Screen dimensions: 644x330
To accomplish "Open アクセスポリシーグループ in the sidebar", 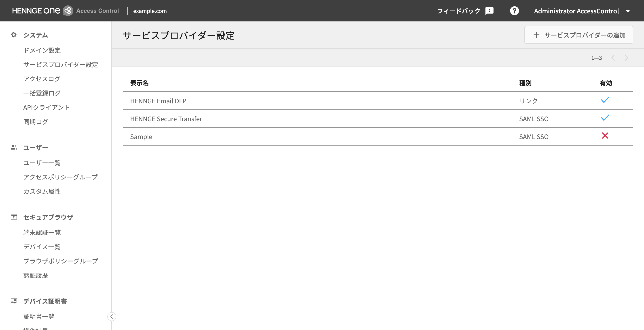I will coord(61,177).
